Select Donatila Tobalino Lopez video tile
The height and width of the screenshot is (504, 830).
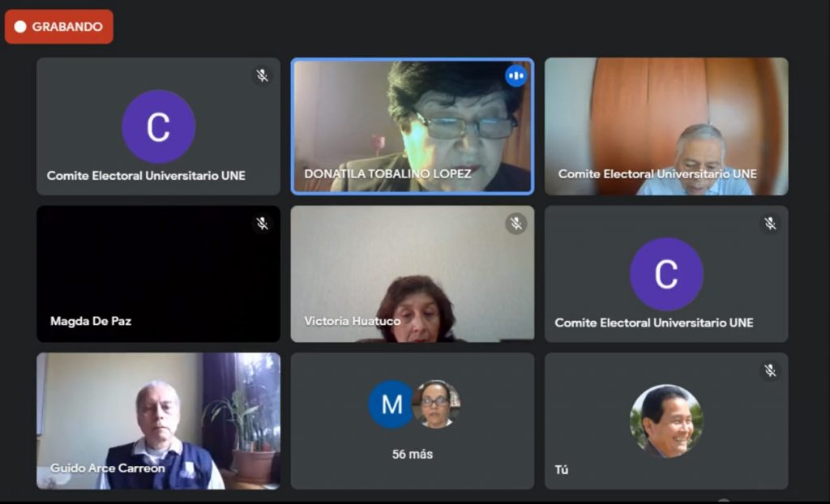tap(413, 126)
